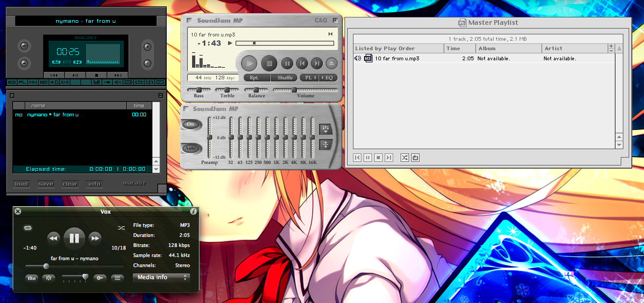Toggle Shuffle in SoundJam MP
Image resolution: width=644 pixels, height=303 pixels.
pos(285,78)
